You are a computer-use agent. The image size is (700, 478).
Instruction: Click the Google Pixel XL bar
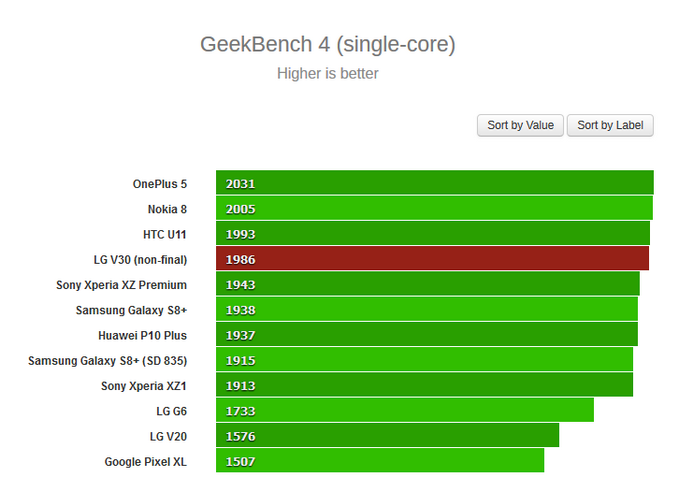click(x=380, y=461)
